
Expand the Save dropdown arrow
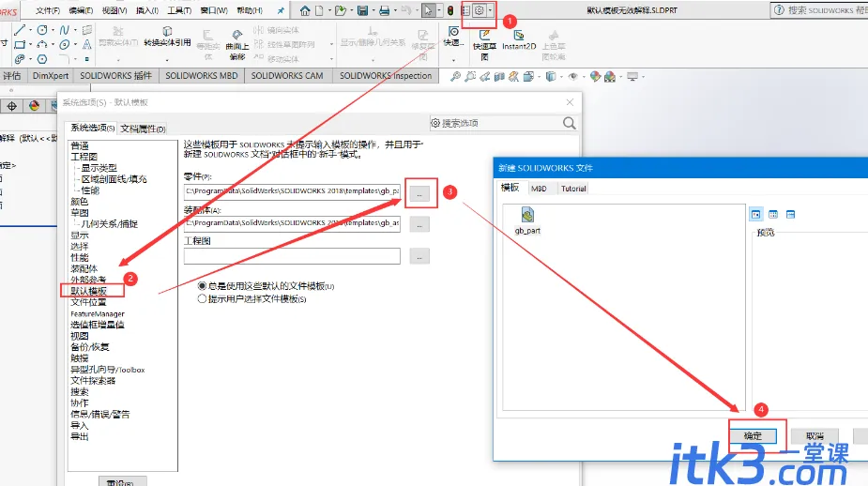point(373,10)
